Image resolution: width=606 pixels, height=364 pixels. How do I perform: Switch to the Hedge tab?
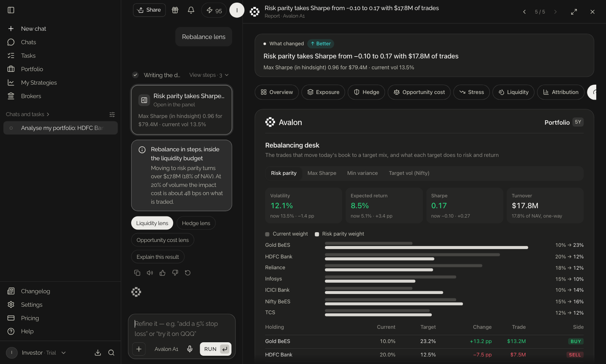coord(367,92)
